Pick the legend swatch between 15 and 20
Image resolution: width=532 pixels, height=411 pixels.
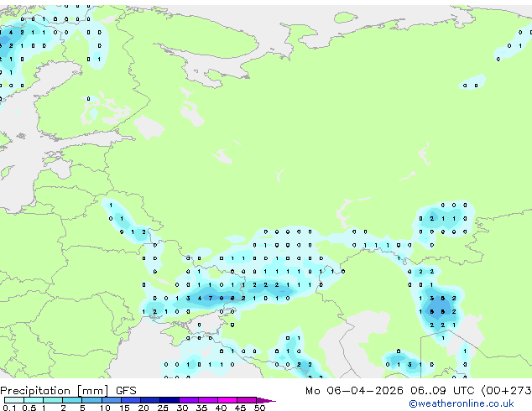131,400
